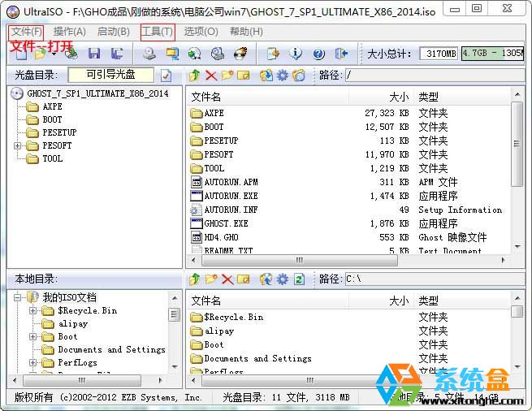The height and width of the screenshot is (411, 532).
Task: Click disc file list vertical scrollbar thumb
Action: [517, 144]
